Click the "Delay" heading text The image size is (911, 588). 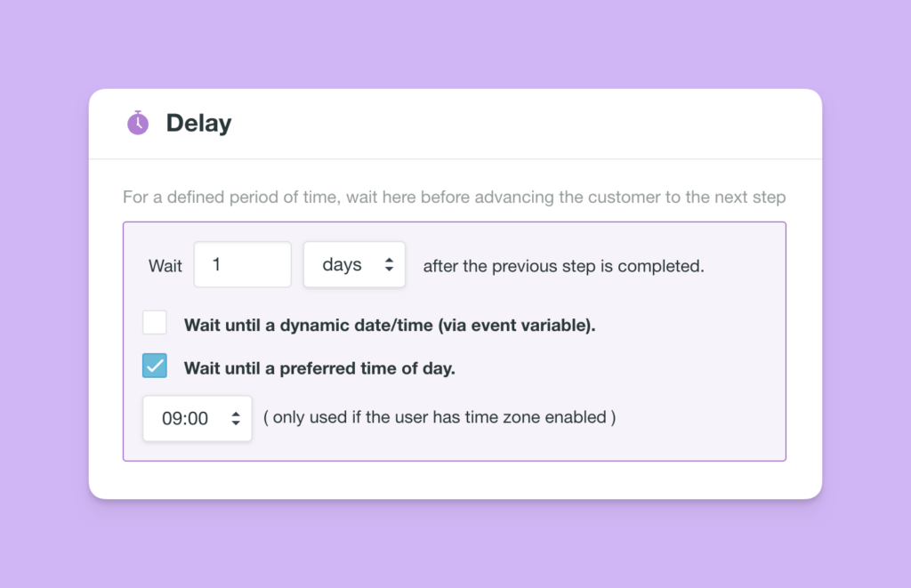(x=198, y=123)
